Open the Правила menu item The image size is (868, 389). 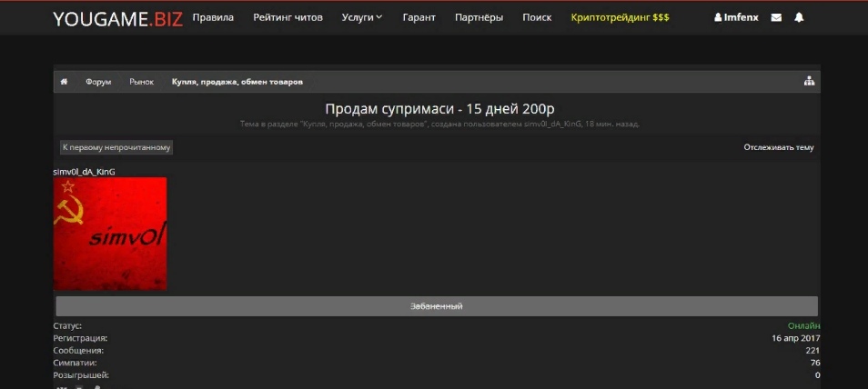(x=213, y=17)
